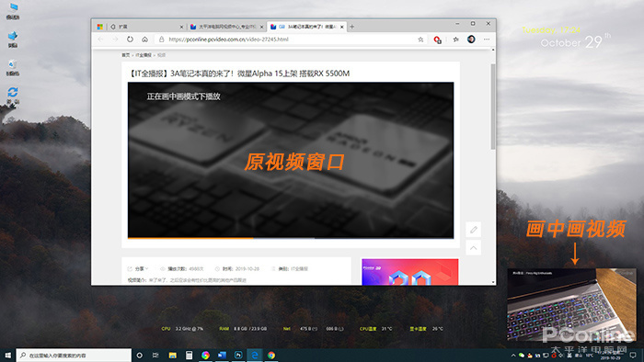Click the browser forward arrow
Image resolution: width=644 pixels, height=362 pixels.
pyautogui.click(x=115, y=40)
